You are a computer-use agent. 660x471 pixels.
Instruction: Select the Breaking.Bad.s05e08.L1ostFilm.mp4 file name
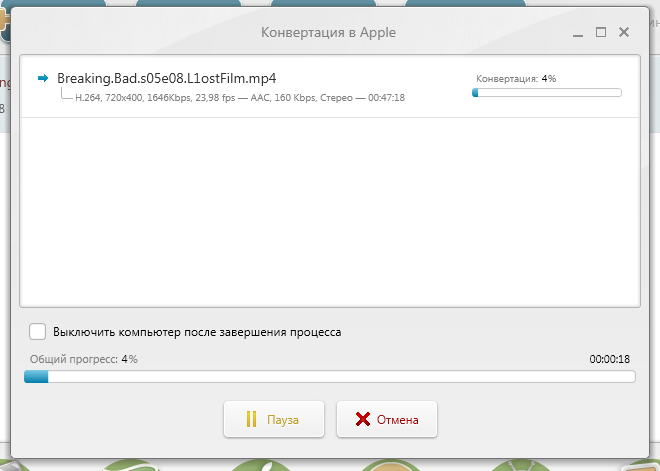(167, 78)
